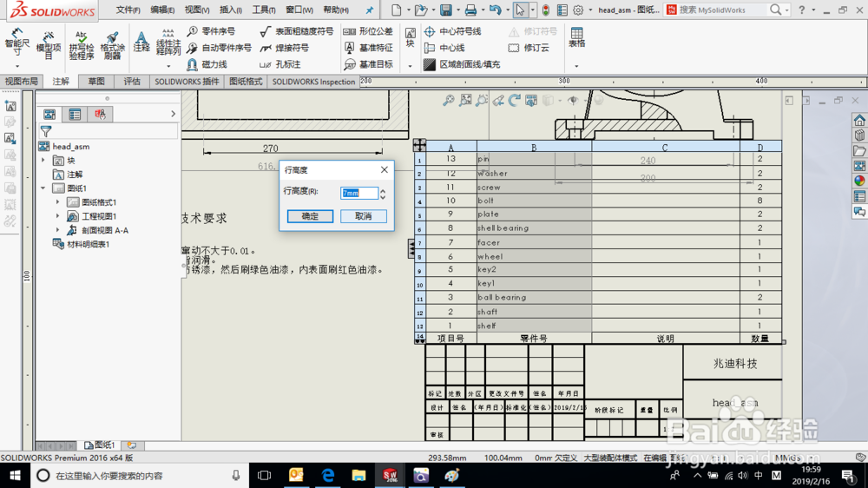Screen dimensions: 868x488
Task: Insert Datum Feature symbol
Action: click(368, 48)
